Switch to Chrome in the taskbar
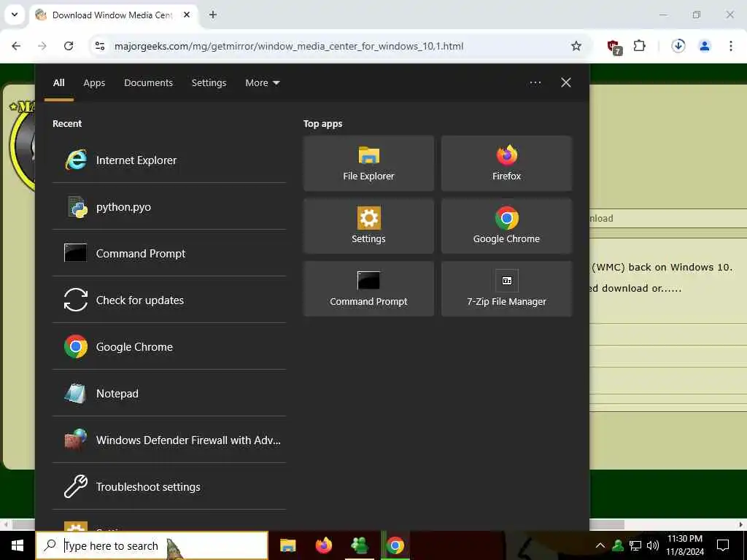Viewport: 747px width, 560px height. click(395, 545)
